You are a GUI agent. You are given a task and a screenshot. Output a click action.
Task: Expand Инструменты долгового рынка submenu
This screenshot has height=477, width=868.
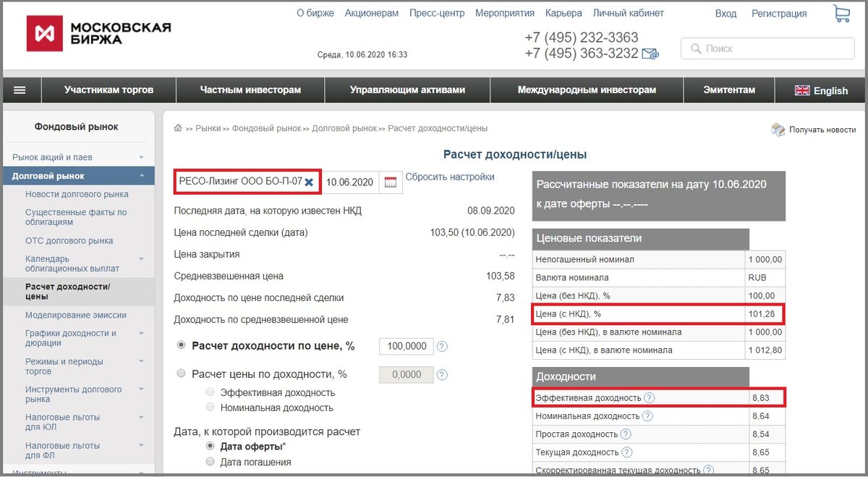(142, 389)
